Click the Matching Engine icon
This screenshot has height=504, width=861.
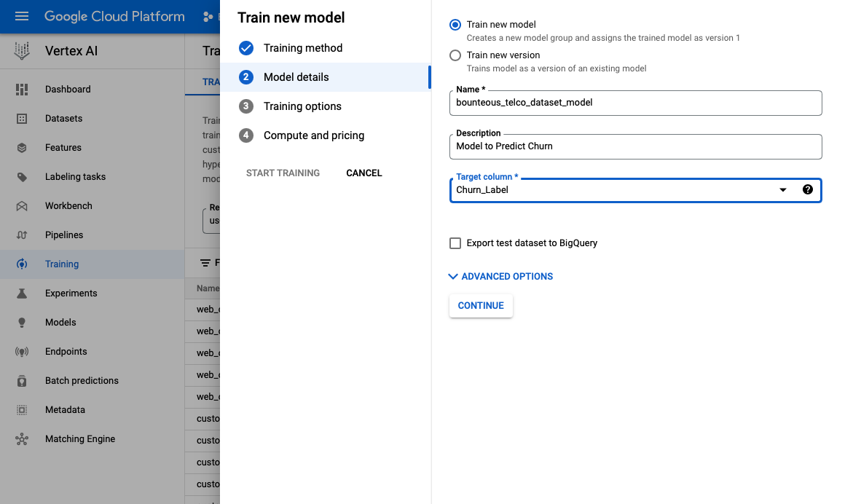(x=22, y=439)
